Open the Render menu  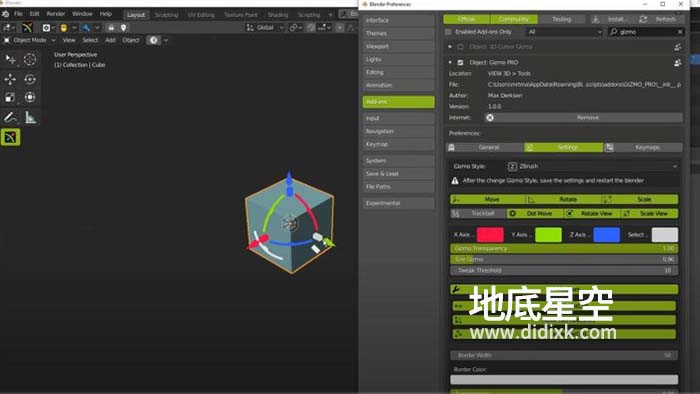(56, 14)
